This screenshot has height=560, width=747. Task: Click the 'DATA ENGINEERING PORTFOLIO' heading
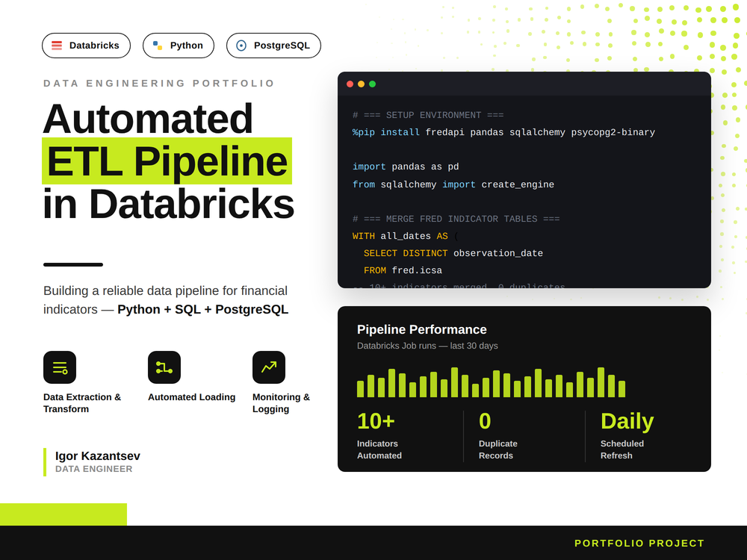coord(159,84)
